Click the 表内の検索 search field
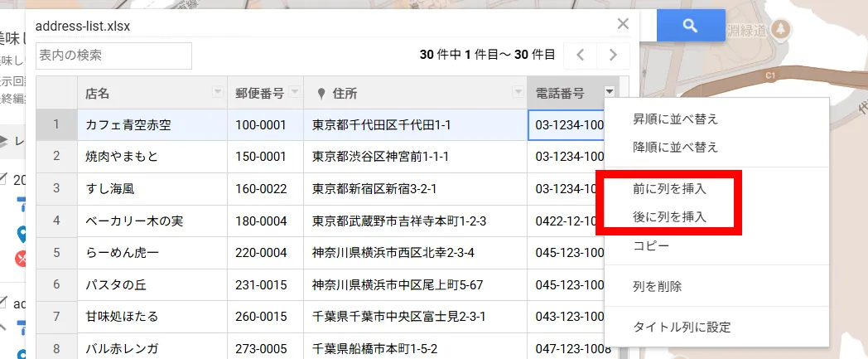The height and width of the screenshot is (359, 868). click(113, 56)
